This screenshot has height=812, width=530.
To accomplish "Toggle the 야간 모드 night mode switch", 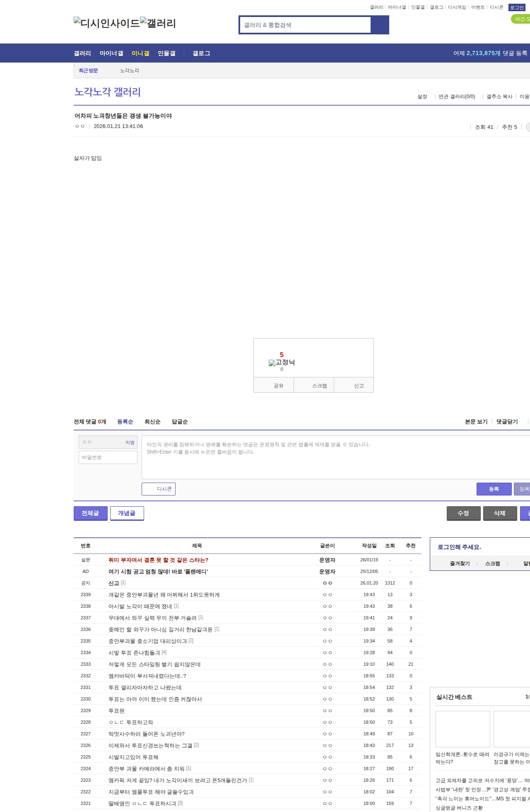I will (x=521, y=19).
